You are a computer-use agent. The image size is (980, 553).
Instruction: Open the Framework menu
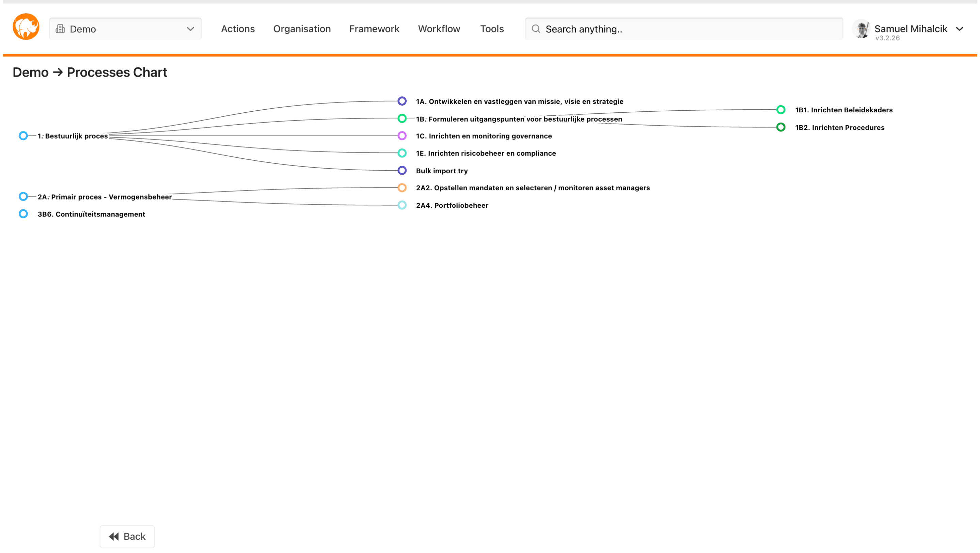click(x=374, y=29)
